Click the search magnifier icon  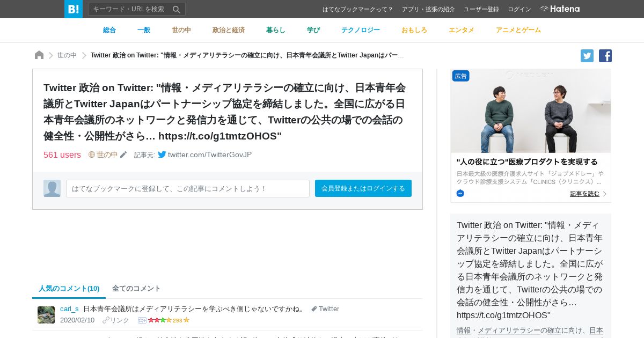[177, 9]
